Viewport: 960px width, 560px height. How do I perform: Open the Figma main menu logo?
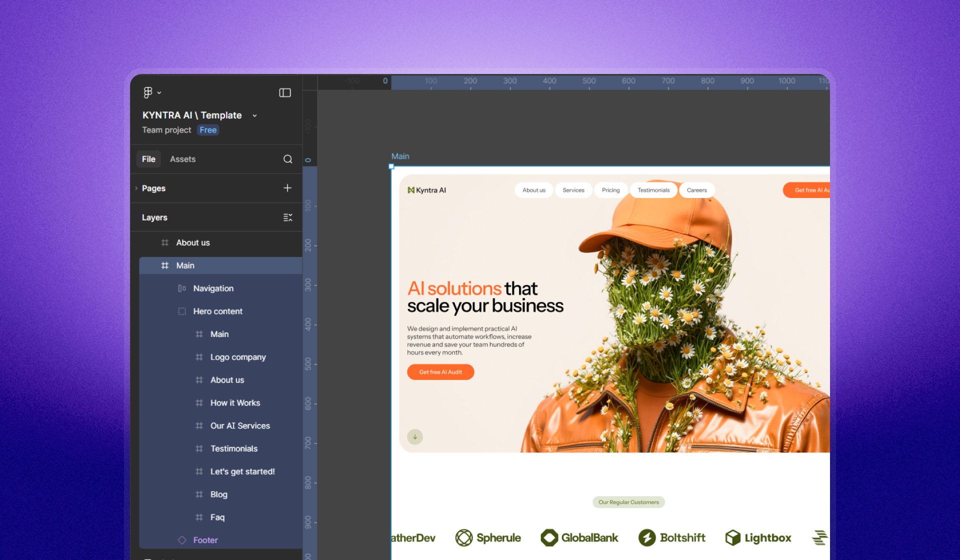pos(147,92)
